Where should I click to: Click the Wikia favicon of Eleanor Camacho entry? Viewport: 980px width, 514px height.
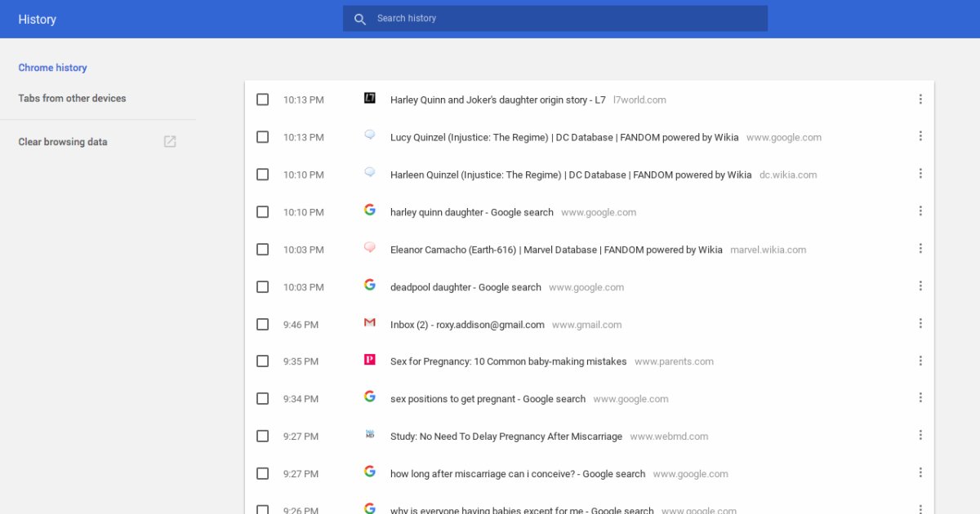click(370, 248)
